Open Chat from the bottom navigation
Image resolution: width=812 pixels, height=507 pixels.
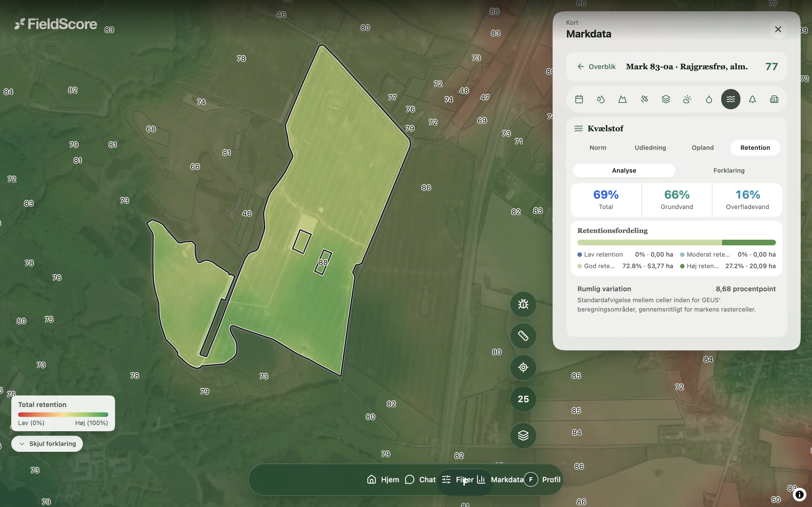[420, 479]
